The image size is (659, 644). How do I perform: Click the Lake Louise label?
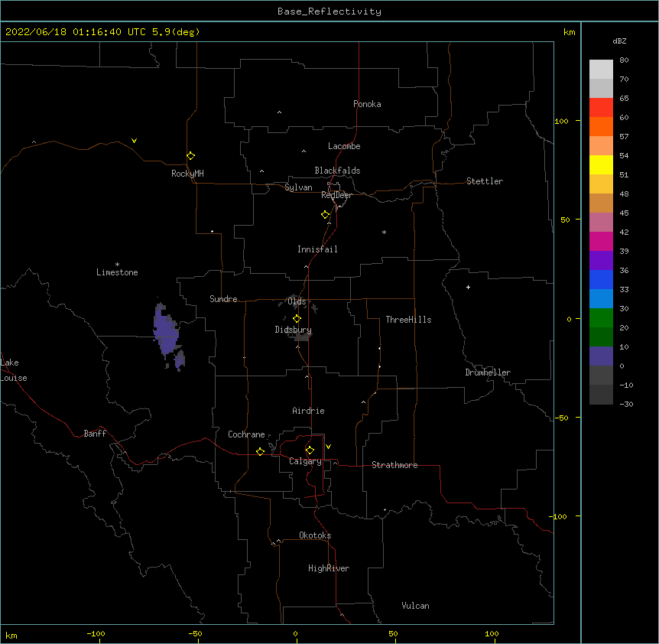click(x=14, y=370)
